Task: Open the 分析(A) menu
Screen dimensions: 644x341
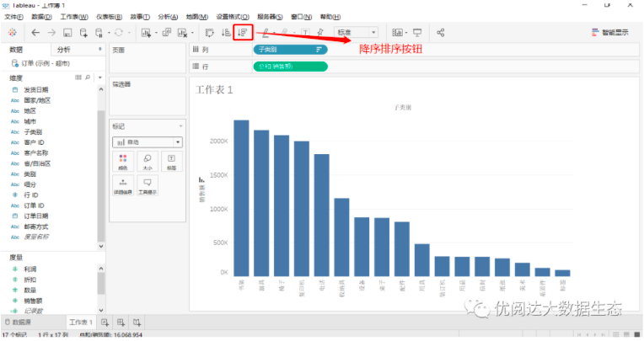Action: [x=169, y=17]
